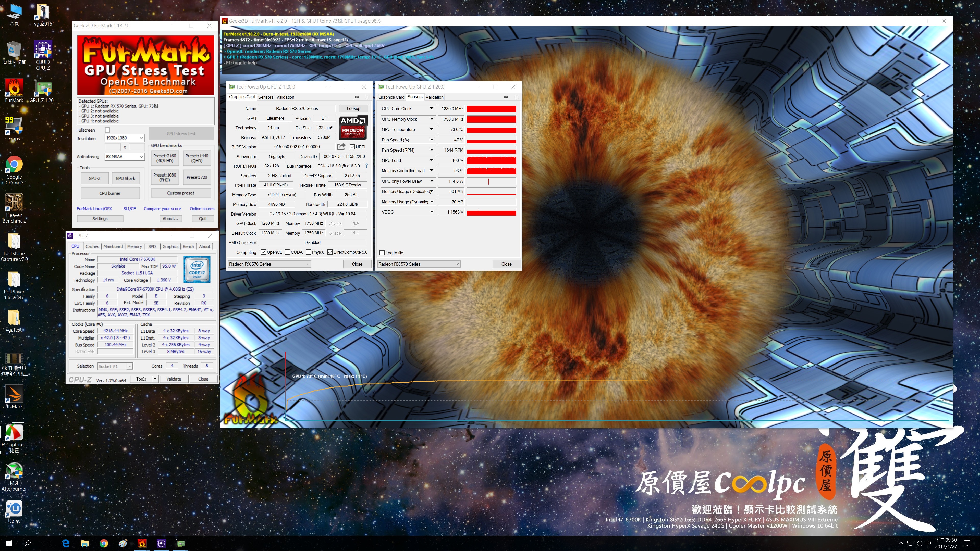Click bus interface question mark icon
The height and width of the screenshot is (551, 980).
(x=366, y=166)
